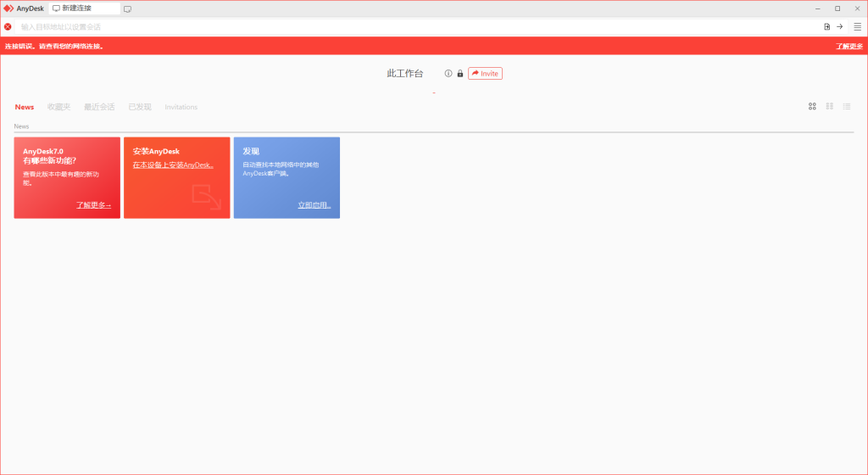Open the Invitations tab
Image resolution: width=868 pixels, height=475 pixels.
click(181, 107)
